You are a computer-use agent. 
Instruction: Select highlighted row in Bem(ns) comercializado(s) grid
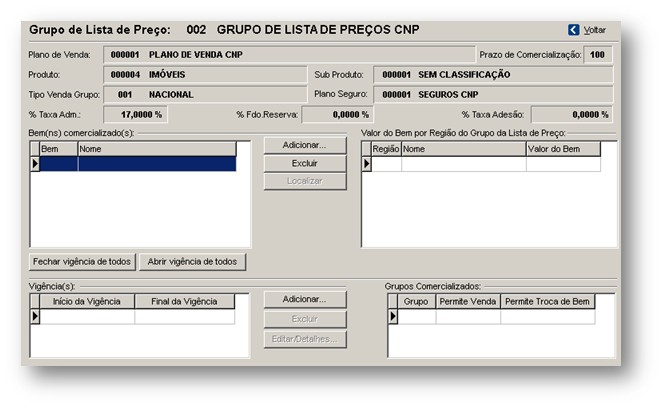(138, 164)
